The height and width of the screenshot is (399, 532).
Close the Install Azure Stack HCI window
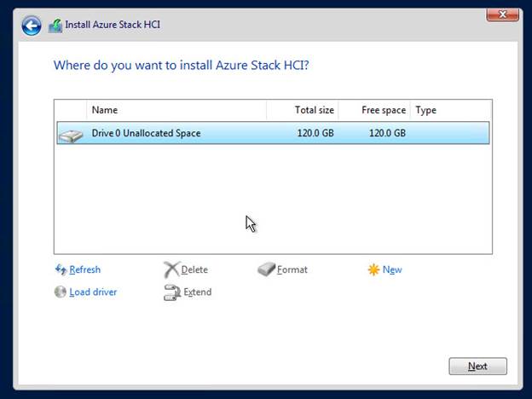click(502, 14)
